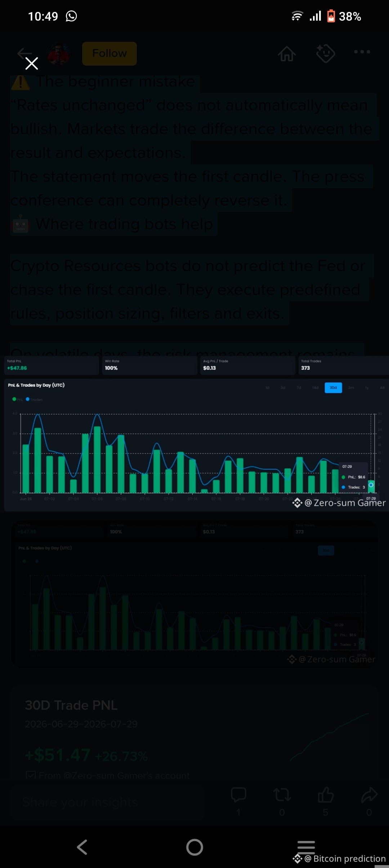Tap the Wi-Fi status icon
The width and height of the screenshot is (389, 868).
coord(297,16)
